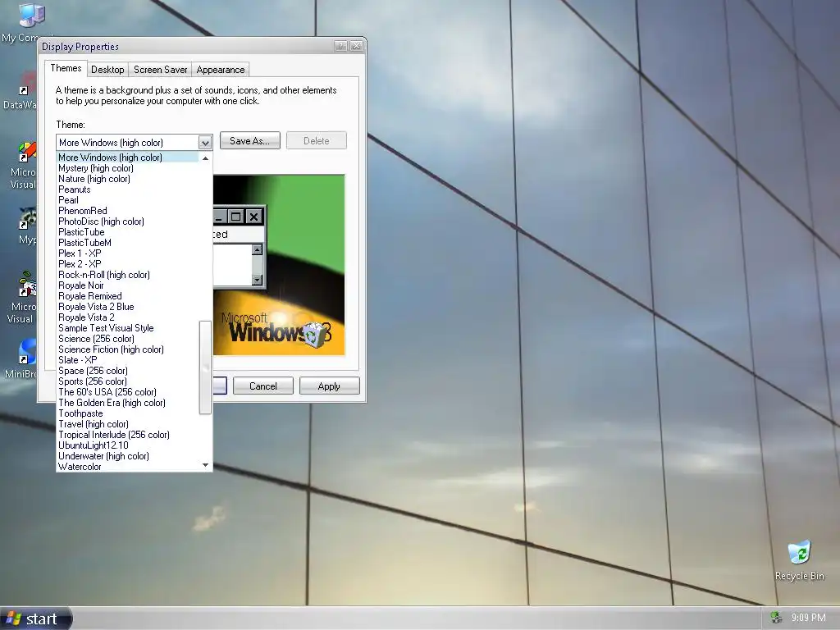Image resolution: width=840 pixels, height=630 pixels.
Task: Select Tropical Interlude (256 color) theme
Action: tap(127, 435)
